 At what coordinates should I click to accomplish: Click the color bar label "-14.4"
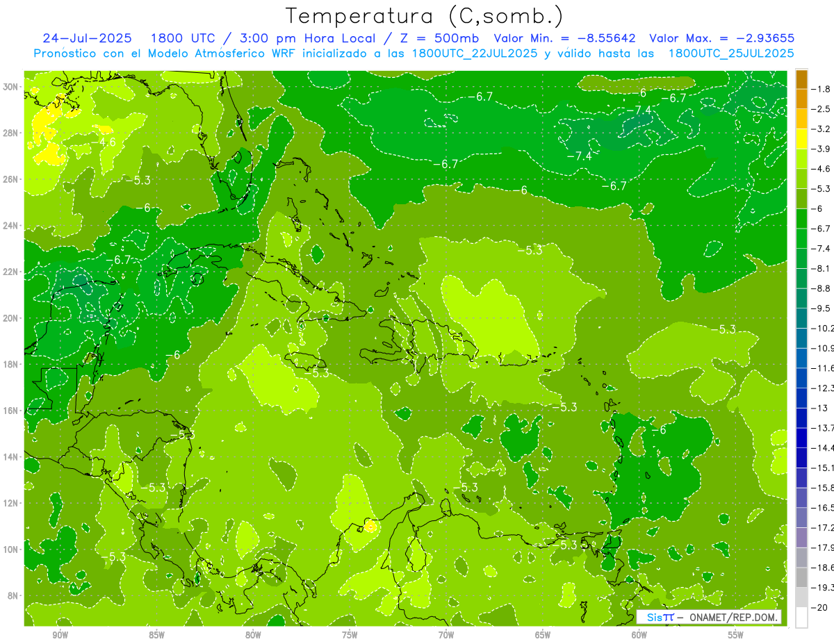[x=822, y=447]
